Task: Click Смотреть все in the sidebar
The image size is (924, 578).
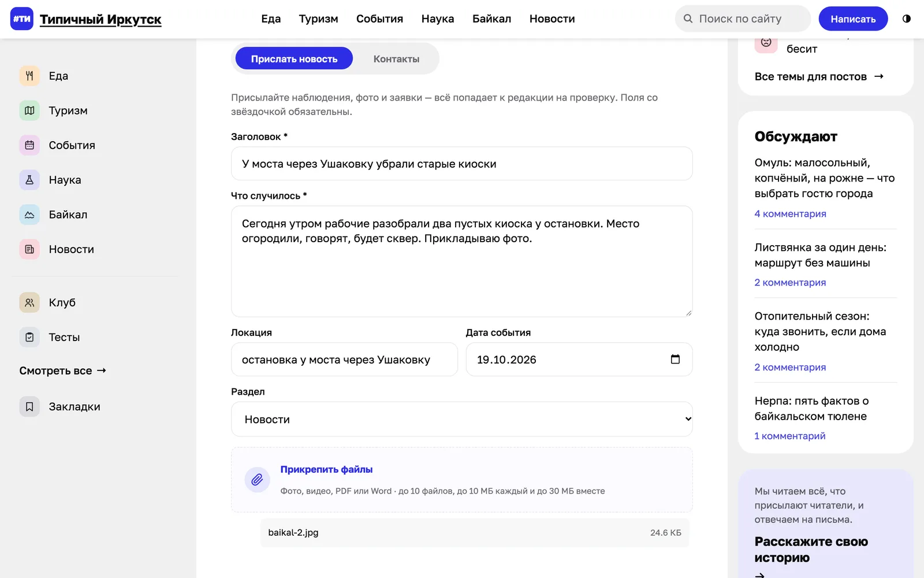Action: (x=63, y=370)
